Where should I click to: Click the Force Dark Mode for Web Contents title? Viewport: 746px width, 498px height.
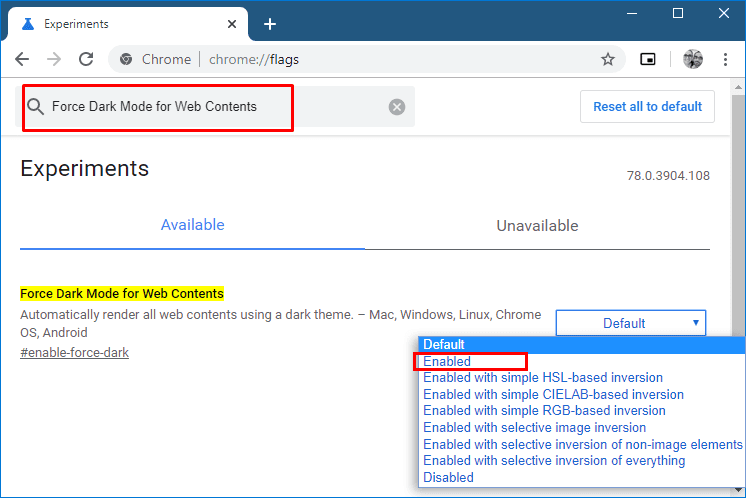(x=122, y=293)
